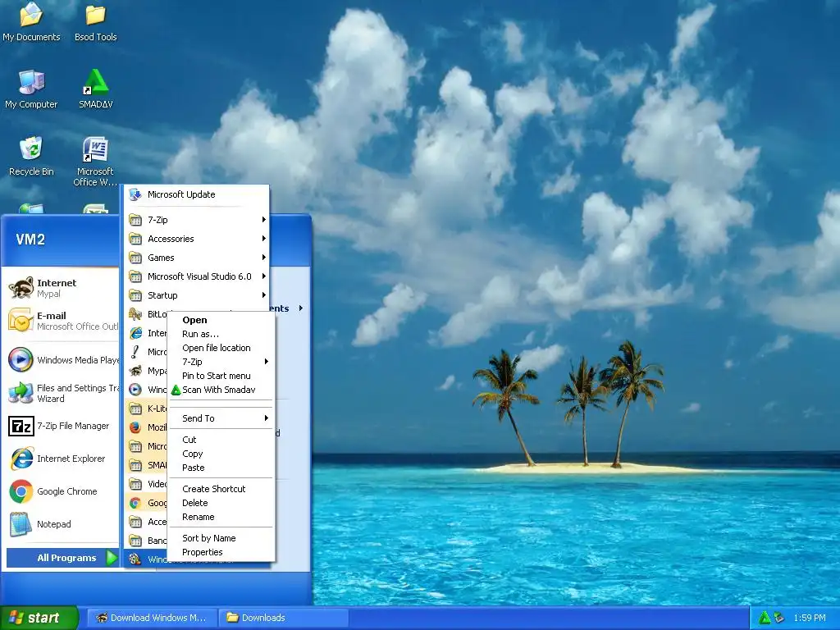Choose Delete in the context menu
This screenshot has height=630, width=840.
221,503
